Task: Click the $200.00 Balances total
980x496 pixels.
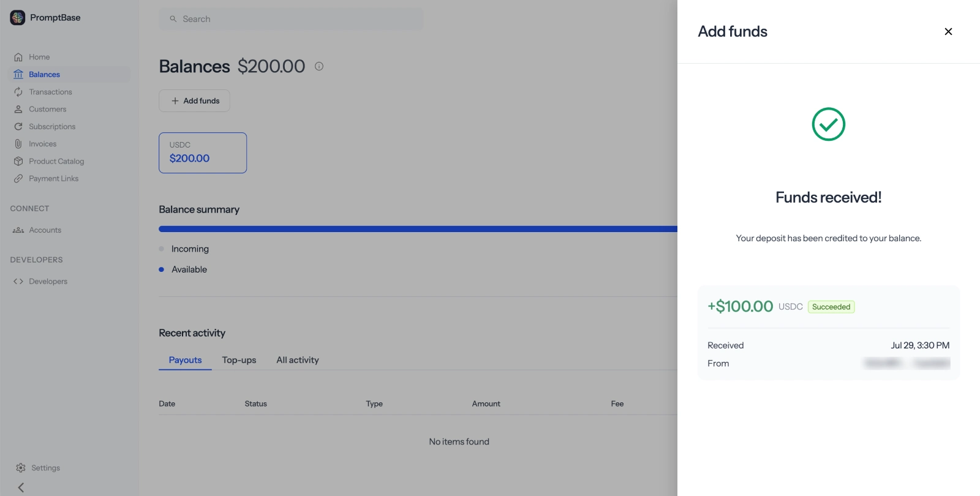Action: click(x=271, y=66)
